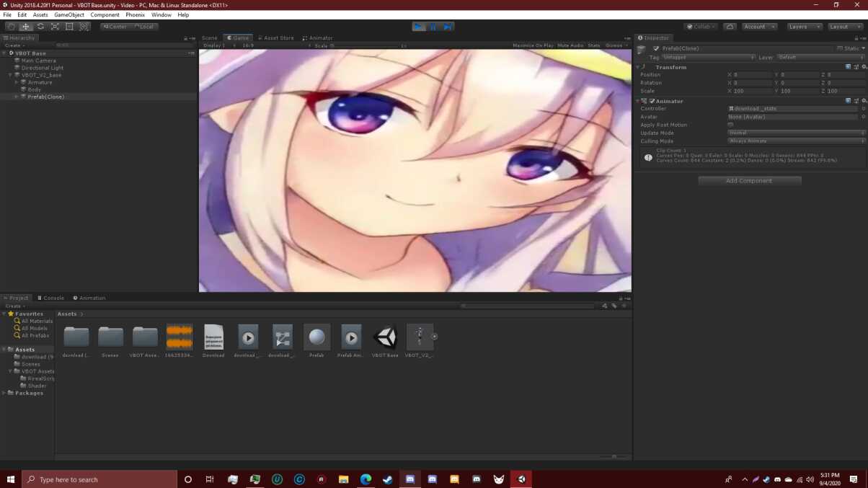The width and height of the screenshot is (868, 488).
Task: Open the Animator gear settings icon
Action: pyautogui.click(x=864, y=101)
